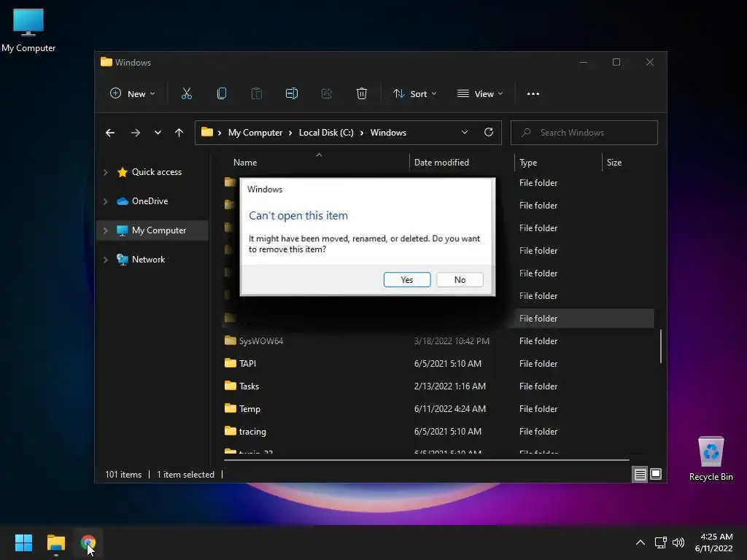This screenshot has width=747, height=560.
Task: Click the vertical scrollbar of file list
Action: (661, 346)
